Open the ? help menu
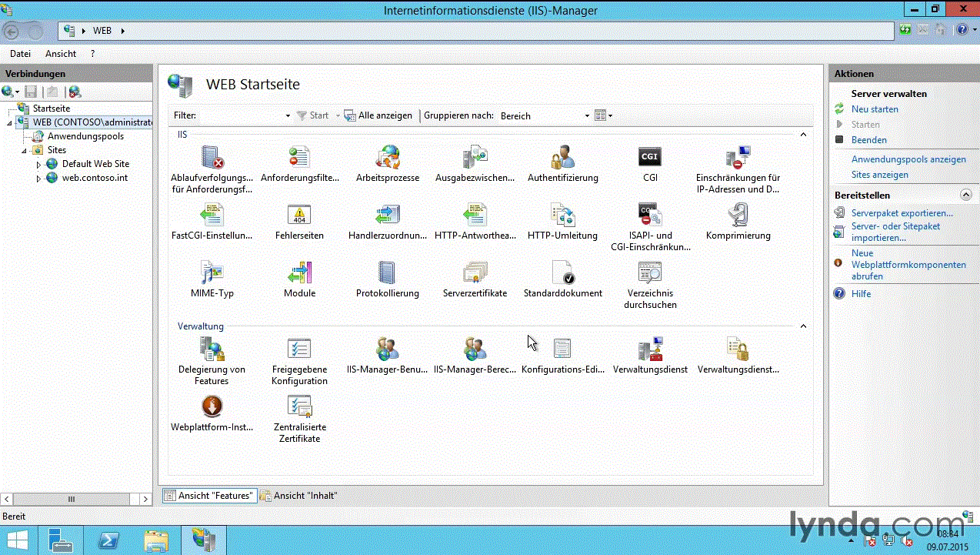The width and height of the screenshot is (980, 555). pos(92,54)
